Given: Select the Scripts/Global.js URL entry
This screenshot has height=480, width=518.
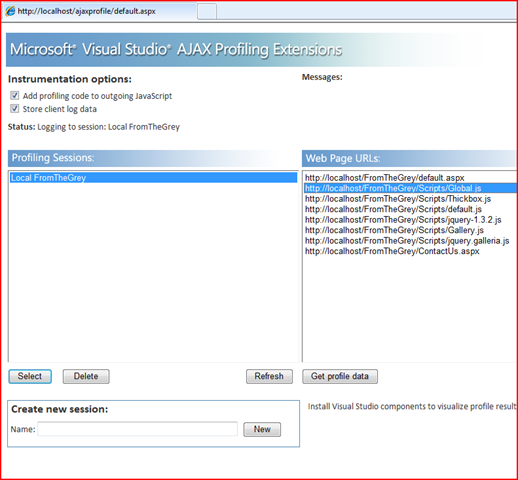Looking at the screenshot, I should 410,188.
